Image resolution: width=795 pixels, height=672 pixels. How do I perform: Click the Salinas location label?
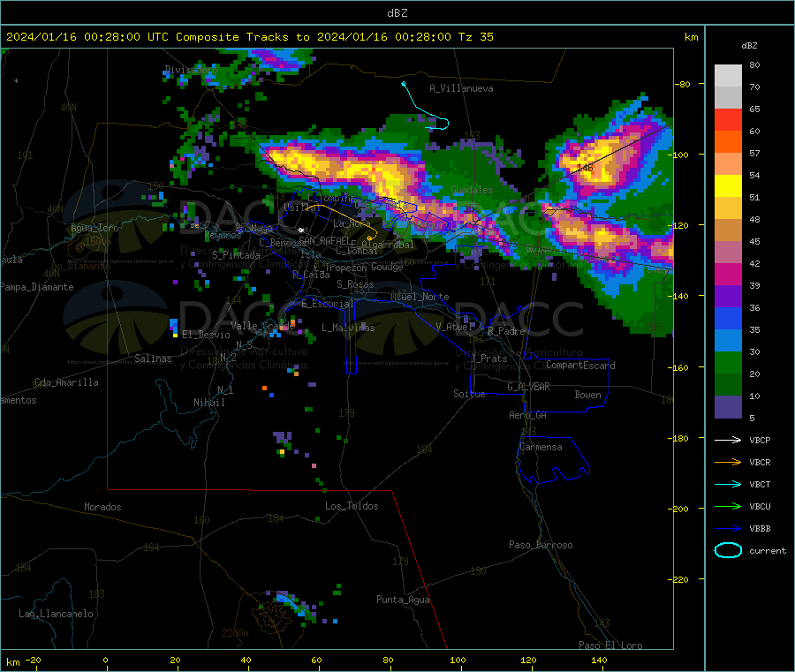(x=153, y=359)
